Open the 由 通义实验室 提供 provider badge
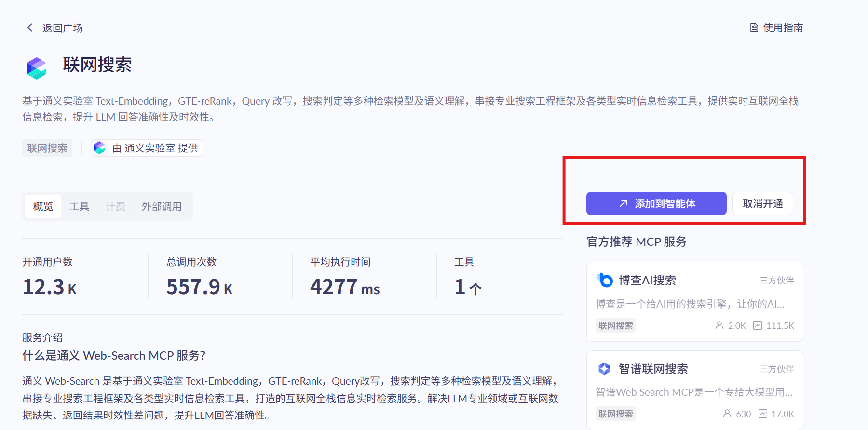 pyautogui.click(x=147, y=148)
